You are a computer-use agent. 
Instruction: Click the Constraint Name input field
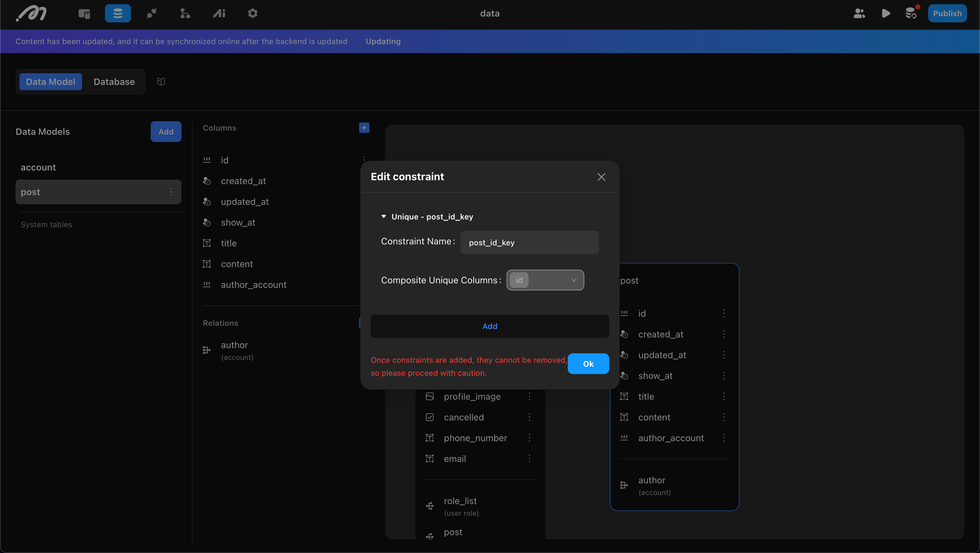tap(529, 242)
